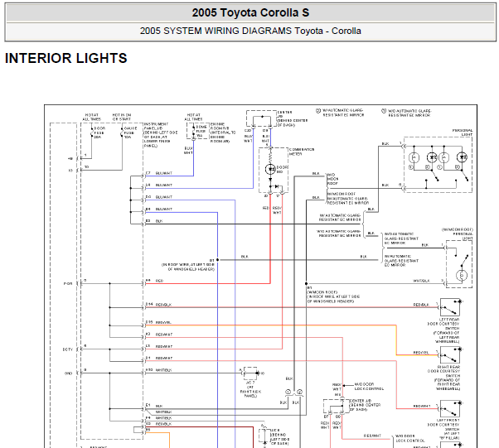The height and width of the screenshot is (448, 499).
Task: Click the 'W/O MOON ROOF' label
Action: point(333,179)
